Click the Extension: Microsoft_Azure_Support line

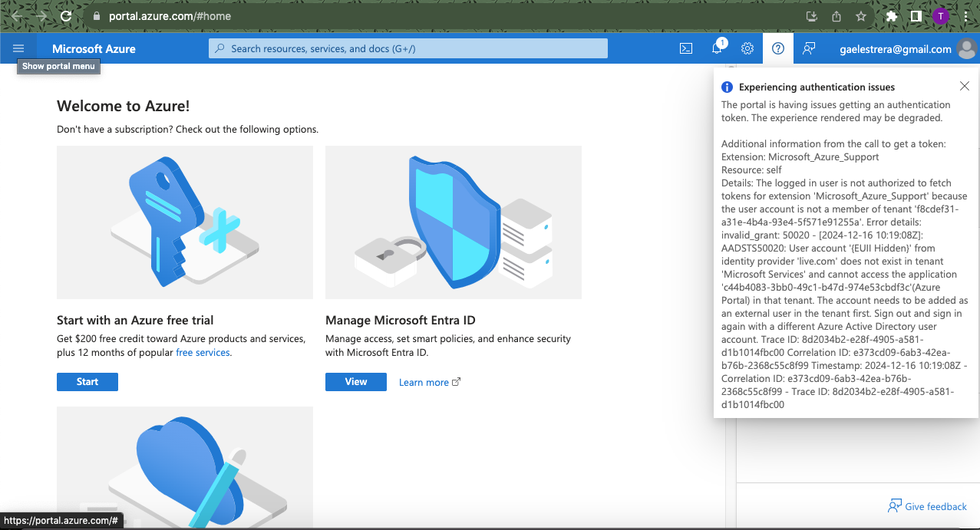[x=800, y=157]
